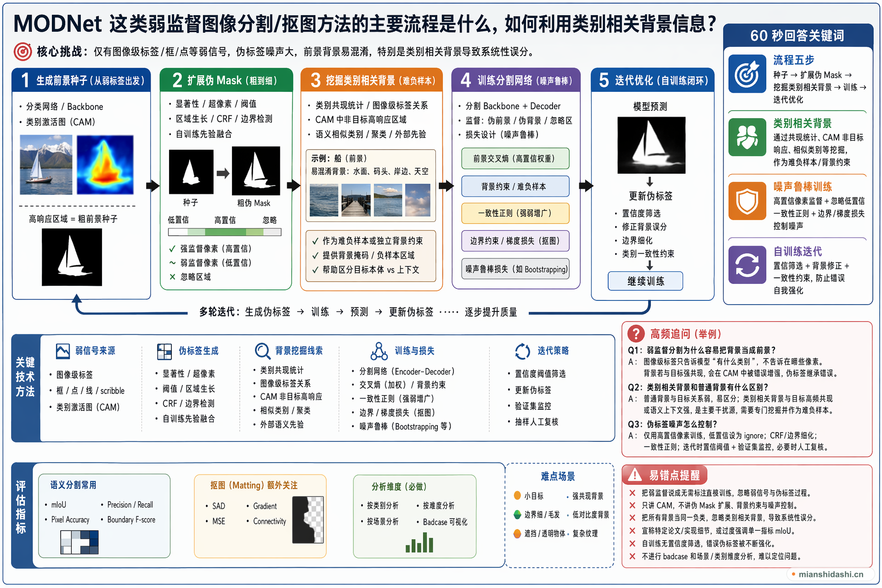Click the grid icon next to 伪标签生成

[x=164, y=351]
